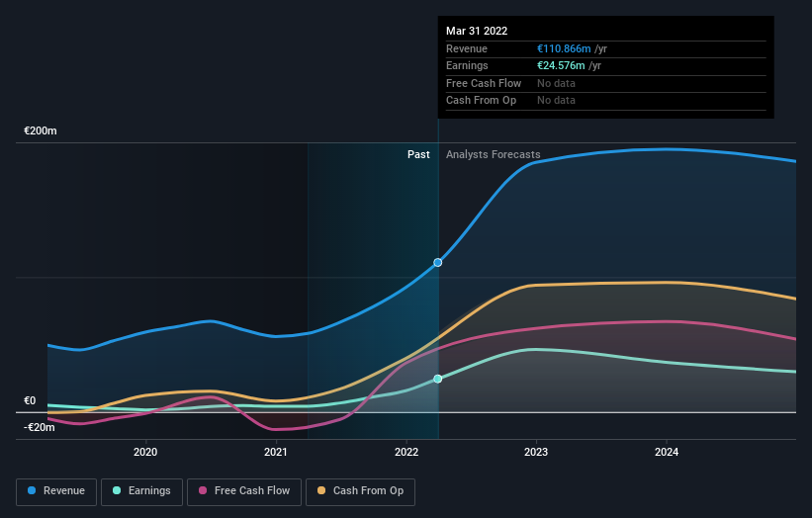
Task: Click the 2021 x-axis label
Action: coord(276,453)
